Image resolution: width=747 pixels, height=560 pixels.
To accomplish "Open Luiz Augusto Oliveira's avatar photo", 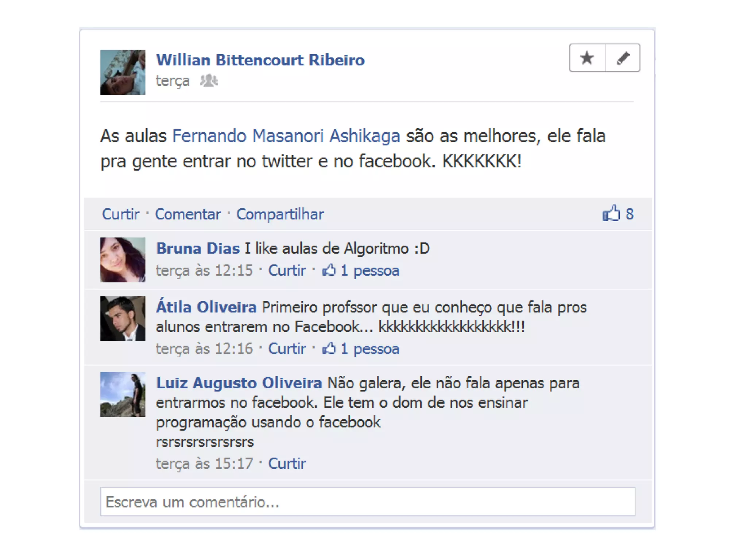I will point(123,394).
